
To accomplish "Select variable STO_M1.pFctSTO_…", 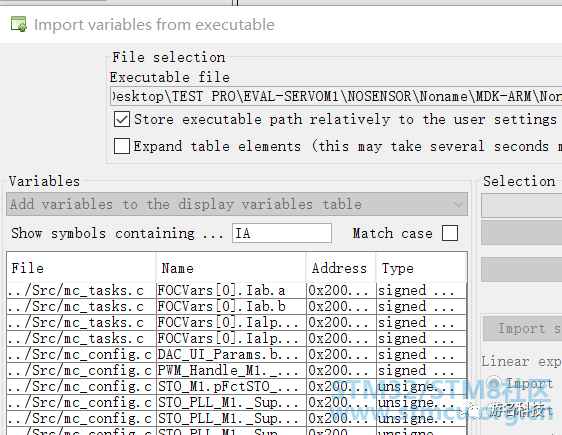I will click(x=231, y=386).
